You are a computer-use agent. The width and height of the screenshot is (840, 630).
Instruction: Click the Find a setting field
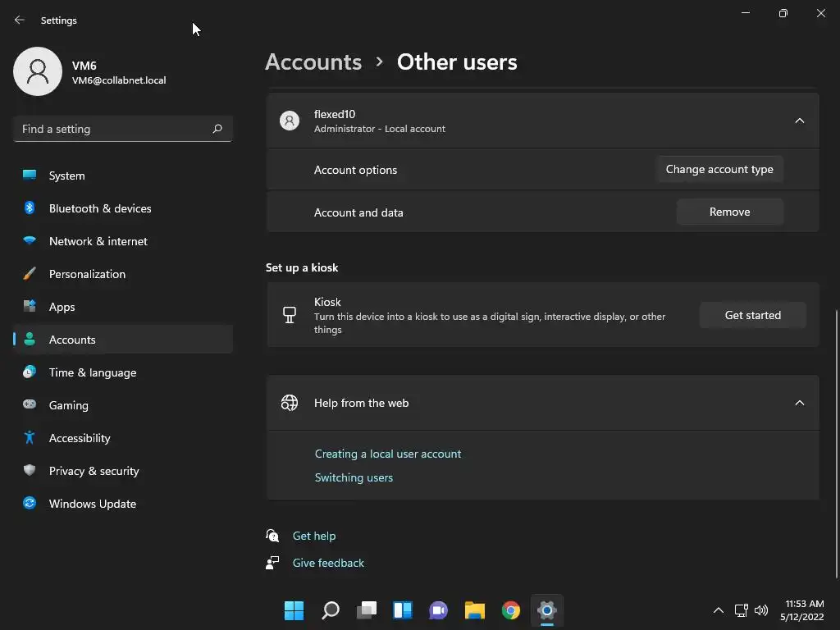[123, 129]
